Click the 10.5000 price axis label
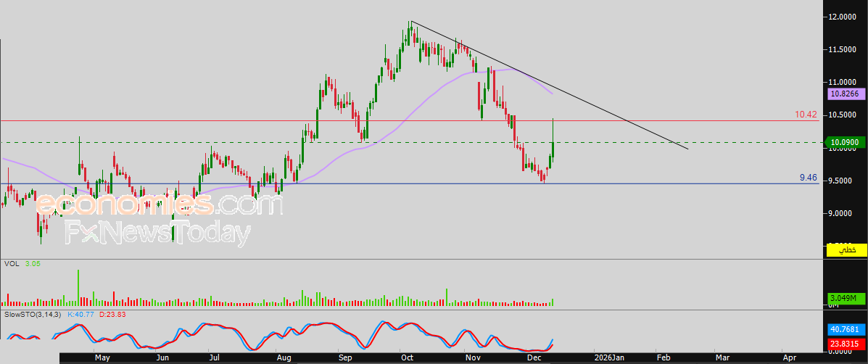Image resolution: width=868 pixels, height=364 pixels. (843, 115)
